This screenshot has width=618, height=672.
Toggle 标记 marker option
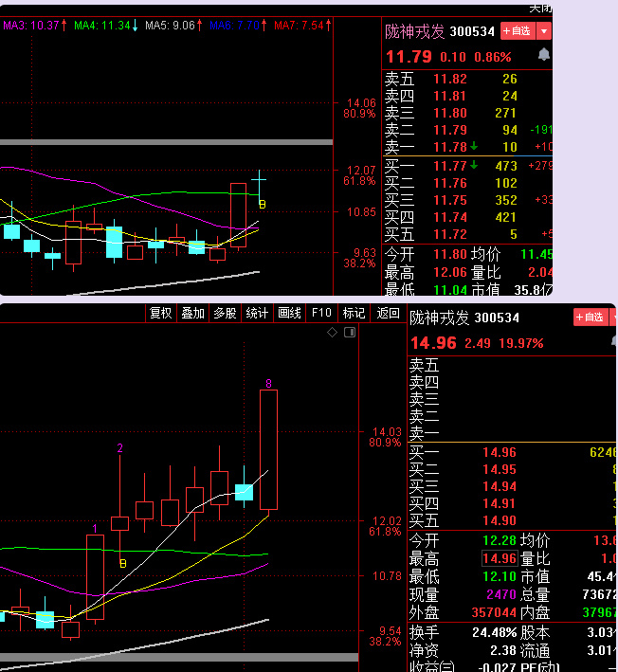pyautogui.click(x=354, y=314)
